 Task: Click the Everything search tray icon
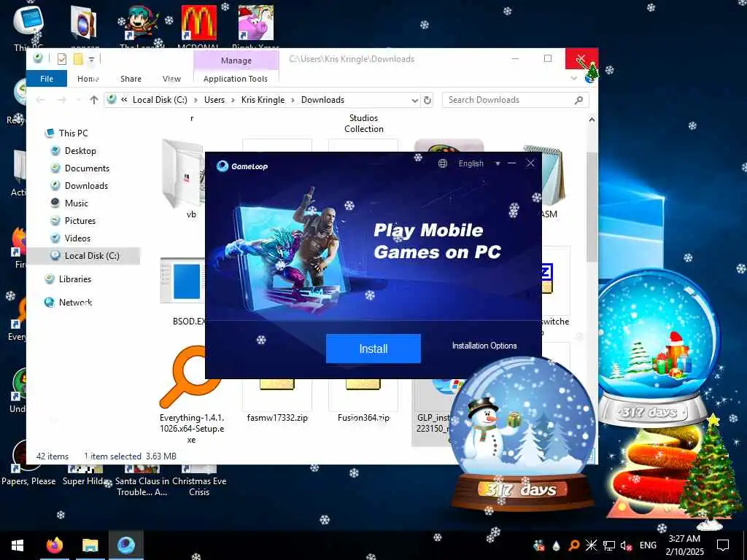coord(574,545)
